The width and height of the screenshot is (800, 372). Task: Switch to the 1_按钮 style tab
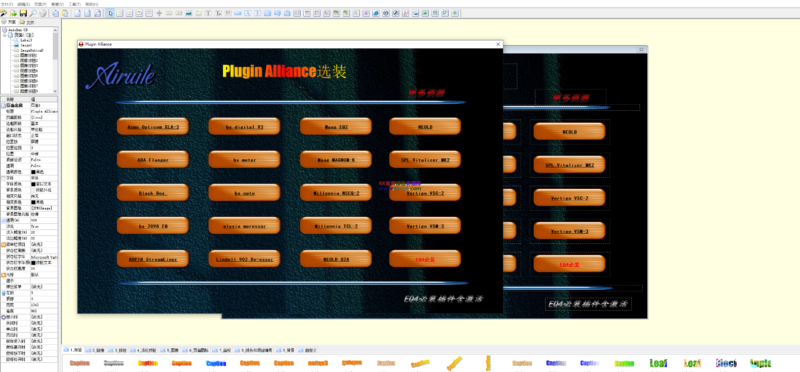click(73, 351)
